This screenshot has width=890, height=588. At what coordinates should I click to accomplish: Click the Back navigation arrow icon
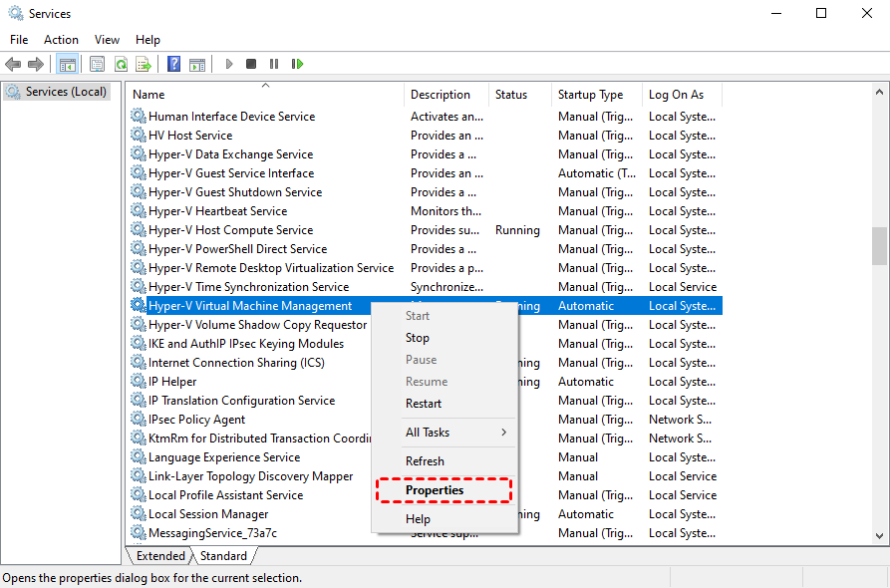tap(14, 63)
